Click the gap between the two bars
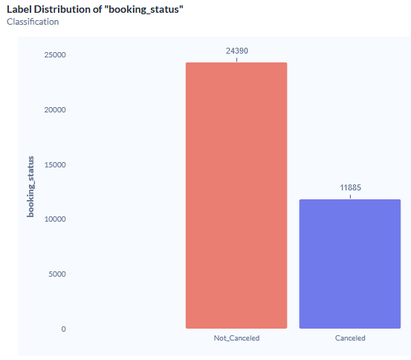 pyautogui.click(x=293, y=263)
